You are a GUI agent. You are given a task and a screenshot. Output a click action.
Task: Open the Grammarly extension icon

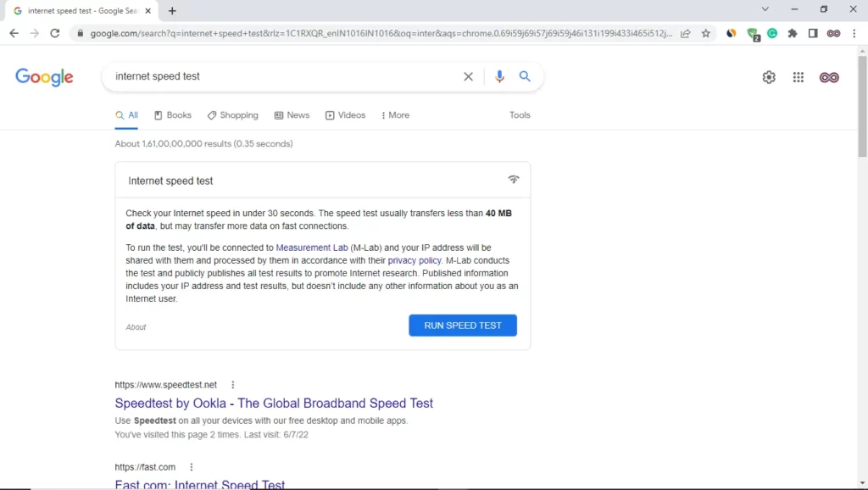pyautogui.click(x=772, y=33)
